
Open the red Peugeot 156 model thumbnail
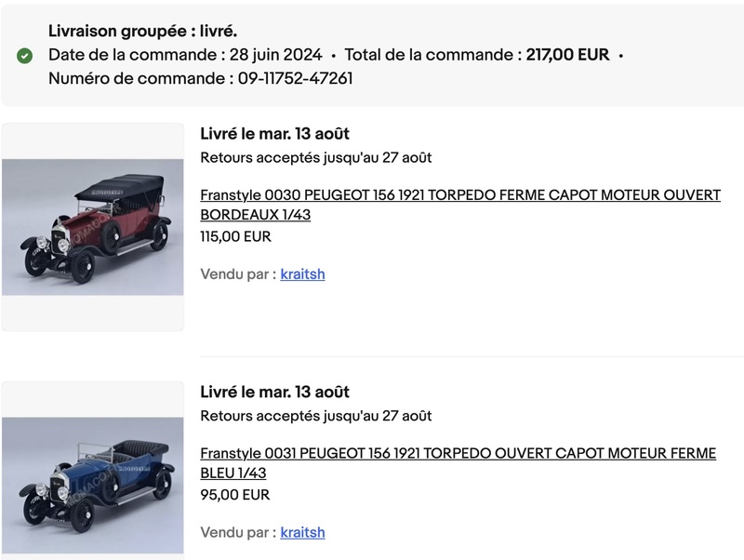coord(93,227)
